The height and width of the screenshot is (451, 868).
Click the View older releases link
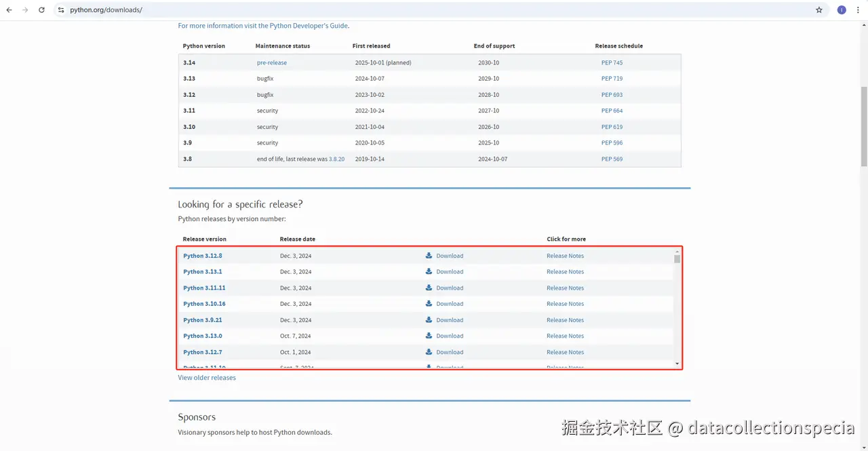(x=207, y=378)
